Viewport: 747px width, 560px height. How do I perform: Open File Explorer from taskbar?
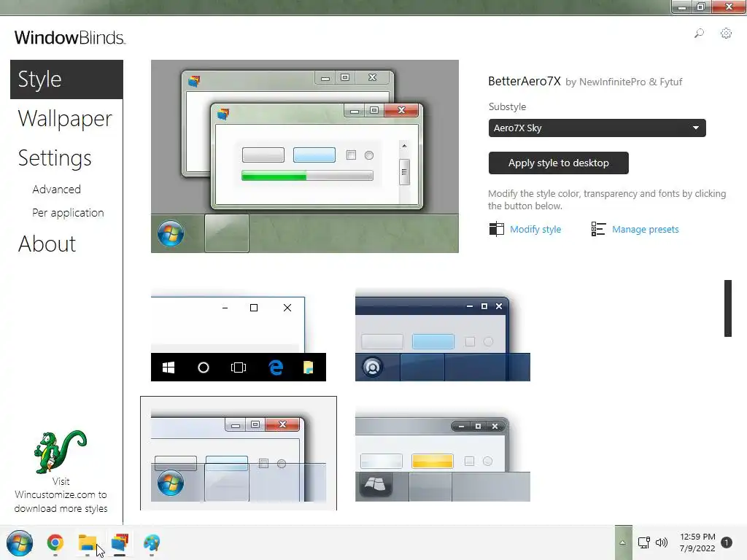[88, 542]
